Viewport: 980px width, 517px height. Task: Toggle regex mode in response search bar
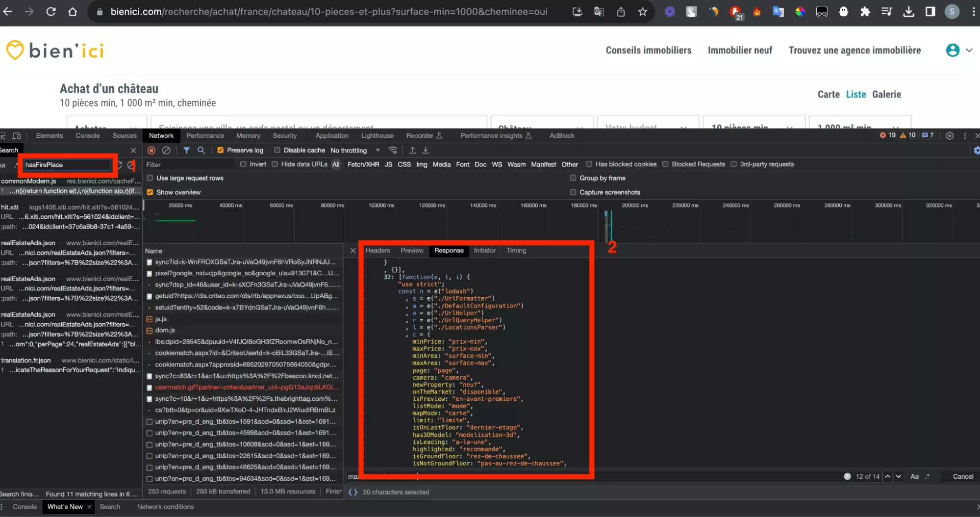pyautogui.click(x=927, y=476)
